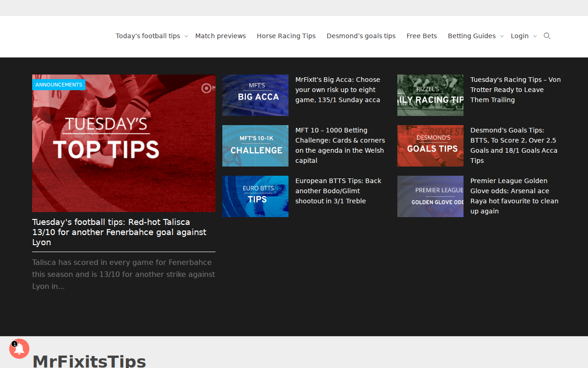Screen dimensions: 588x368
Task: Select Desmond's goals tips menu item
Action: 361,36
